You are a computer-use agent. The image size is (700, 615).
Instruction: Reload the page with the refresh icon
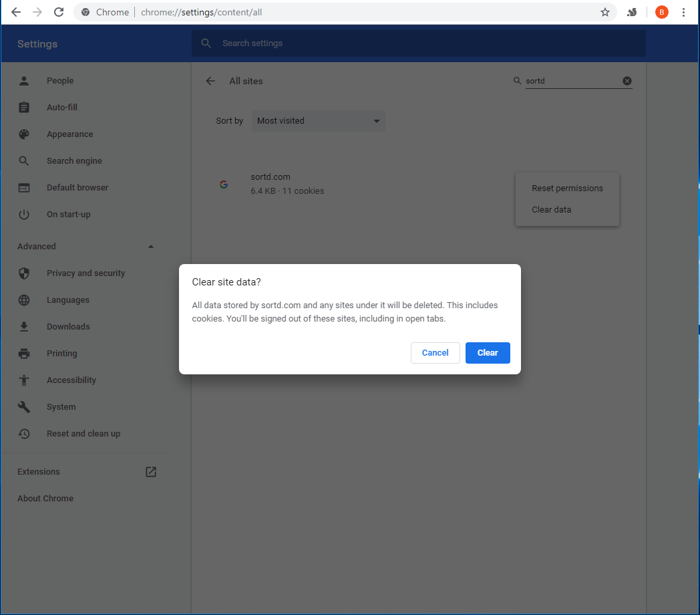click(59, 12)
